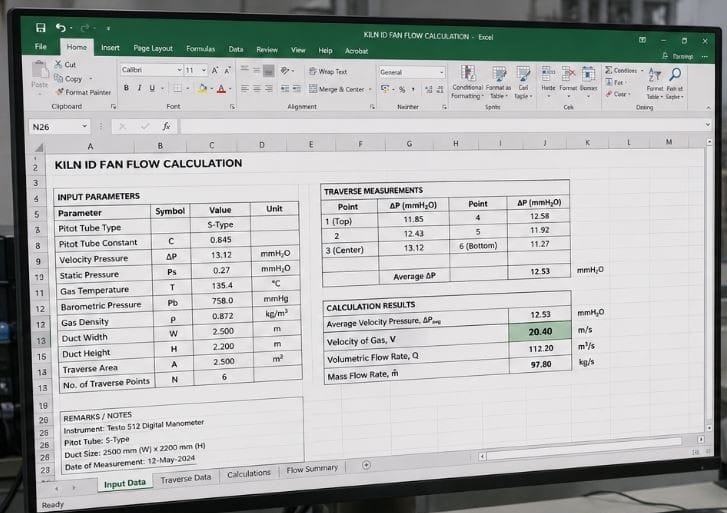Click the Undo arrow icon
Viewport: 727px width, 513px height.
coord(61,28)
